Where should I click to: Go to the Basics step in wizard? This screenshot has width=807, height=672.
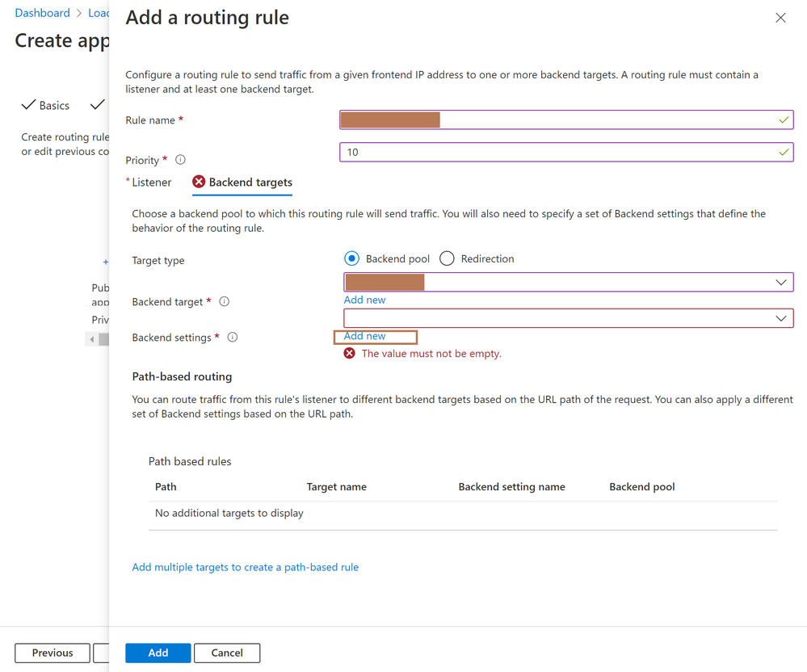(45, 106)
